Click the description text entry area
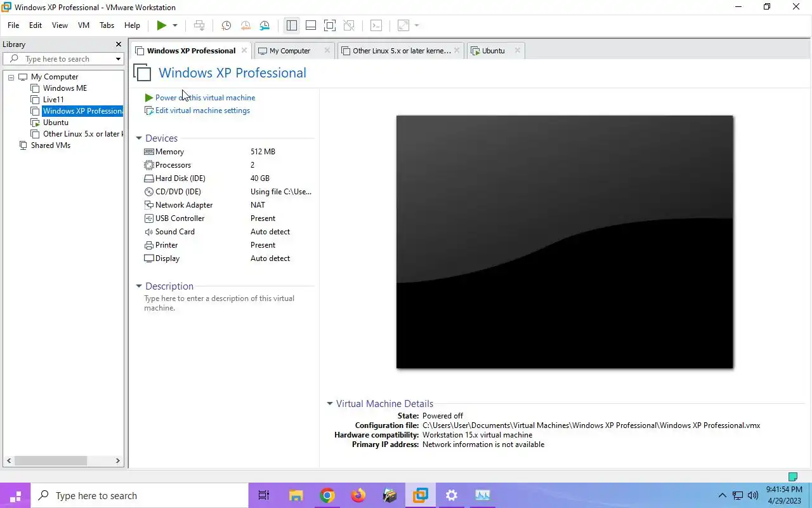812x508 pixels. (x=219, y=303)
